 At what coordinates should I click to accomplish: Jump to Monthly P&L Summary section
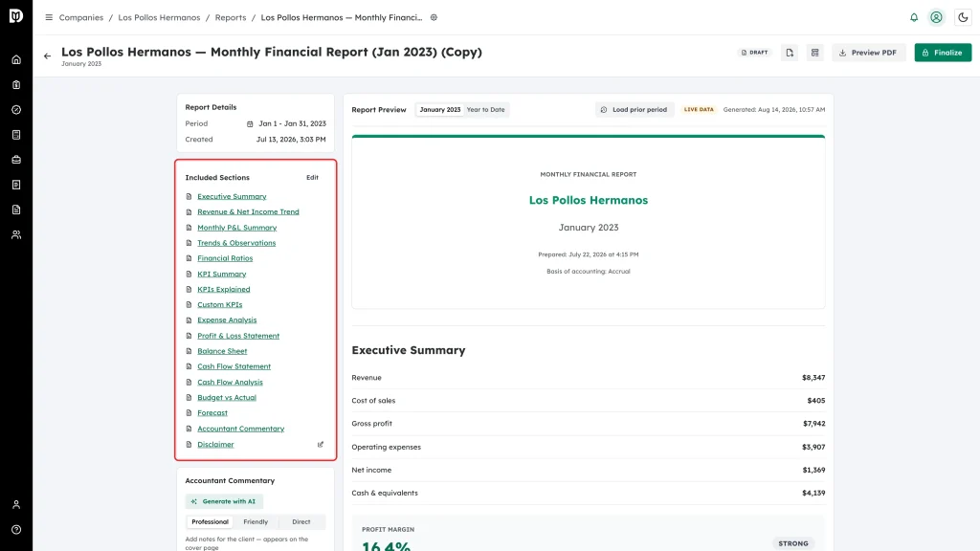tap(237, 228)
